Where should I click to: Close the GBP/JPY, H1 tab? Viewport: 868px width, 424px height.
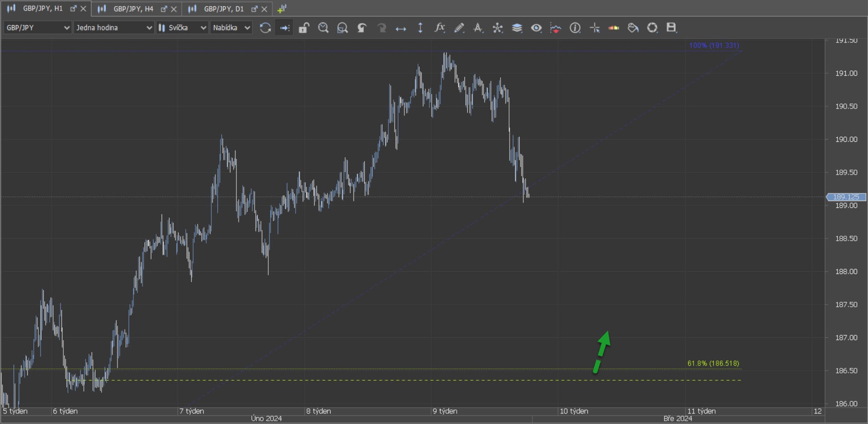tap(83, 9)
